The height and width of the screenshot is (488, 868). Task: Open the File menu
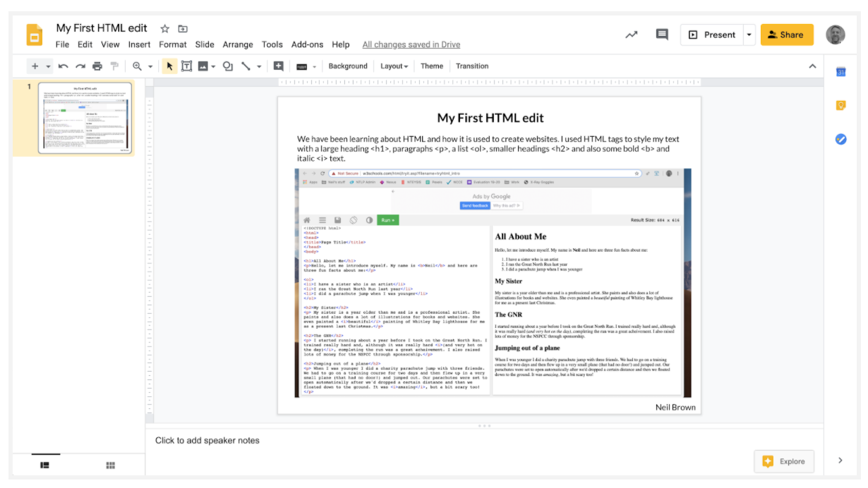pos(62,44)
